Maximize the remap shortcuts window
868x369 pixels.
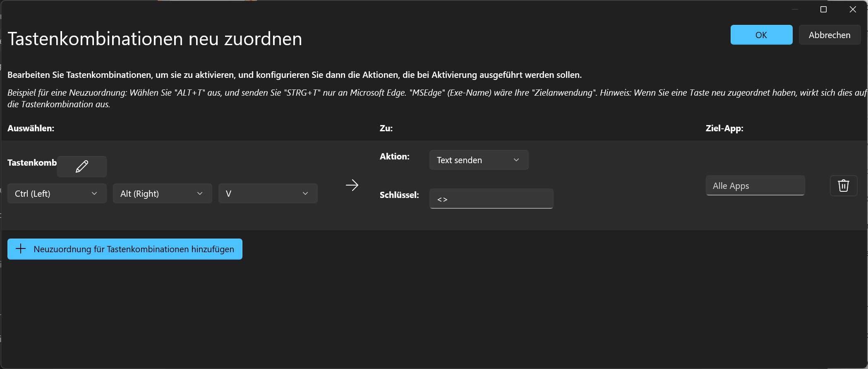pos(824,10)
